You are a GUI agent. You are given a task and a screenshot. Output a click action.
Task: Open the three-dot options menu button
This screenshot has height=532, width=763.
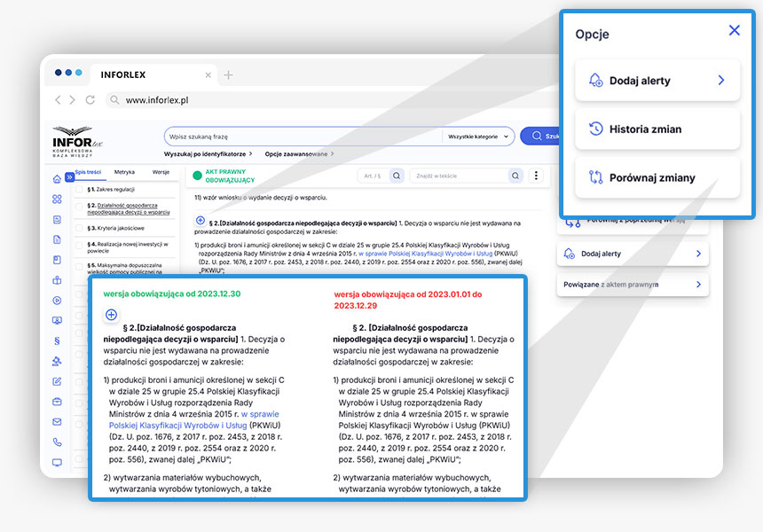tap(536, 176)
